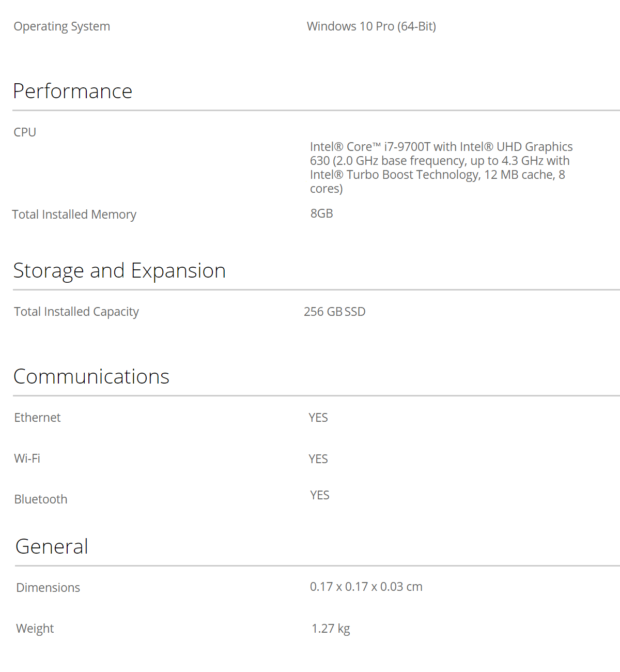Click the Performance section heading
The image size is (620, 672).
point(73,91)
